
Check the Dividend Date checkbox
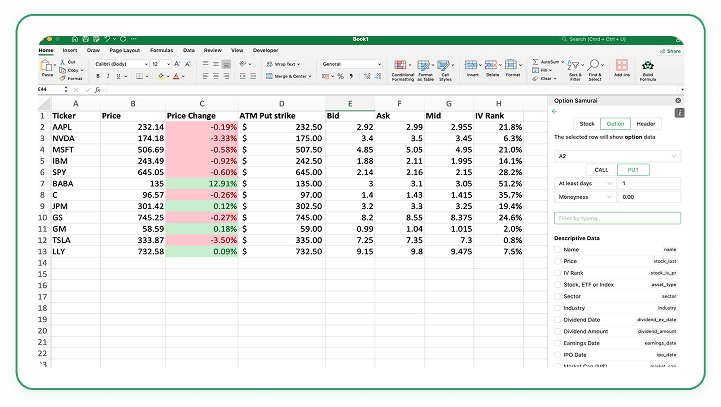click(557, 320)
